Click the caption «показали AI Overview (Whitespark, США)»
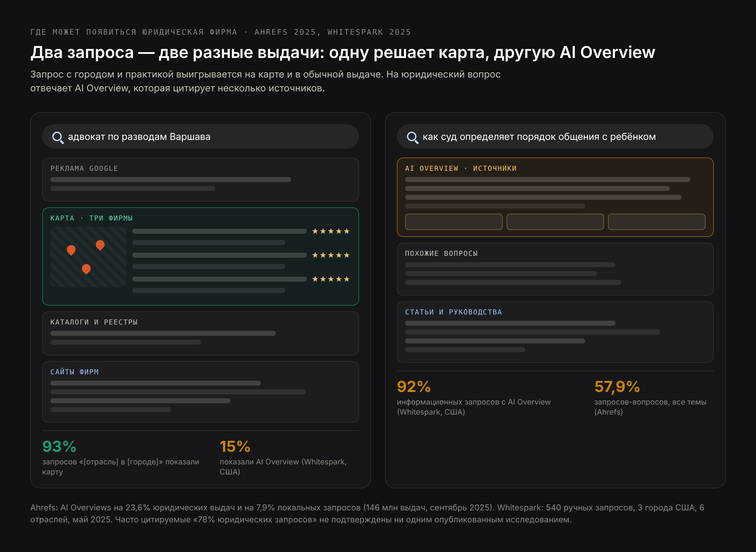 click(x=283, y=467)
